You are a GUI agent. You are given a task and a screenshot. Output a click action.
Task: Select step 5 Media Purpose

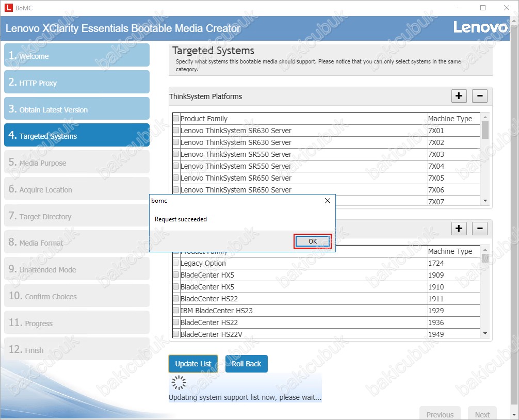pyautogui.click(x=77, y=162)
